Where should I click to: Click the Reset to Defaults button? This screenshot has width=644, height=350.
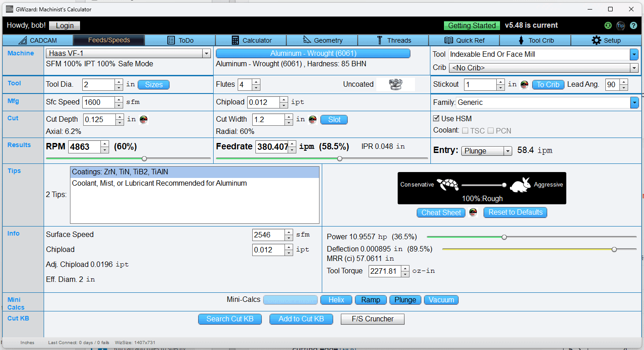pyautogui.click(x=515, y=212)
